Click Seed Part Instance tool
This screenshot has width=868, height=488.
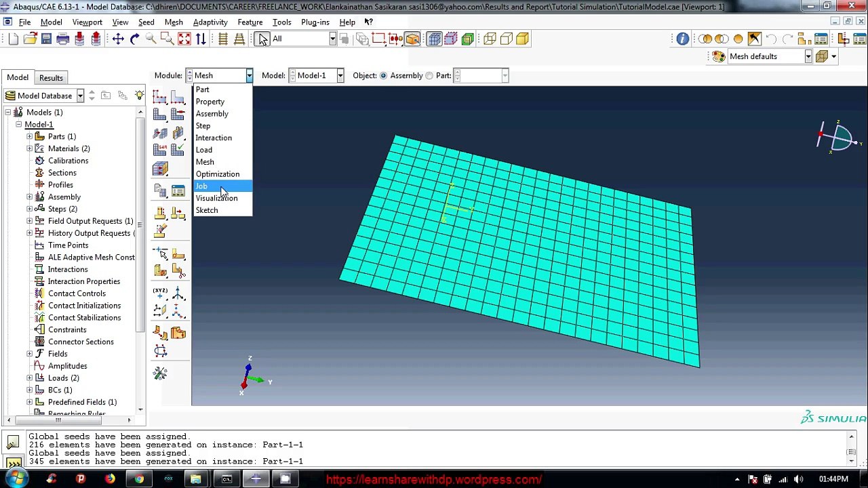click(x=160, y=98)
